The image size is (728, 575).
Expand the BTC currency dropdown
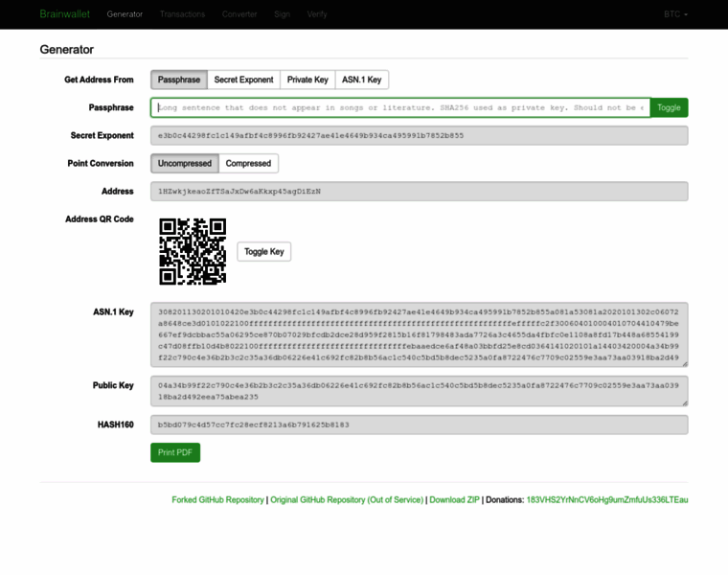pyautogui.click(x=675, y=14)
